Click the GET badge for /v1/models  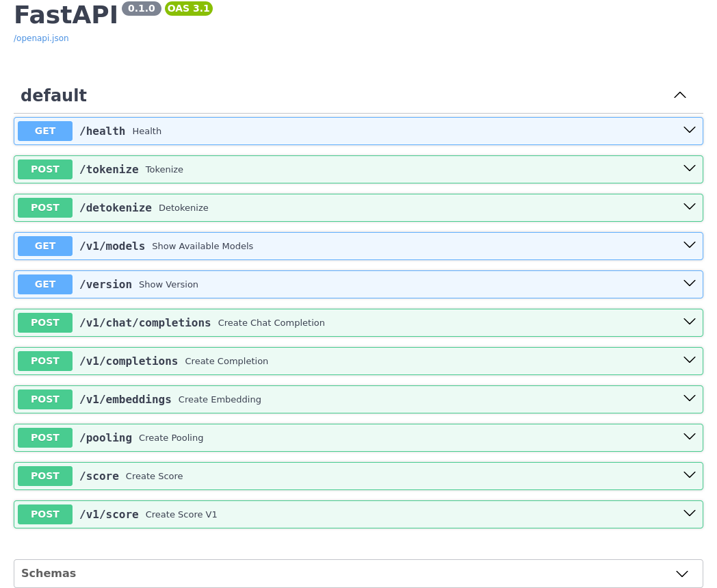[x=45, y=246]
